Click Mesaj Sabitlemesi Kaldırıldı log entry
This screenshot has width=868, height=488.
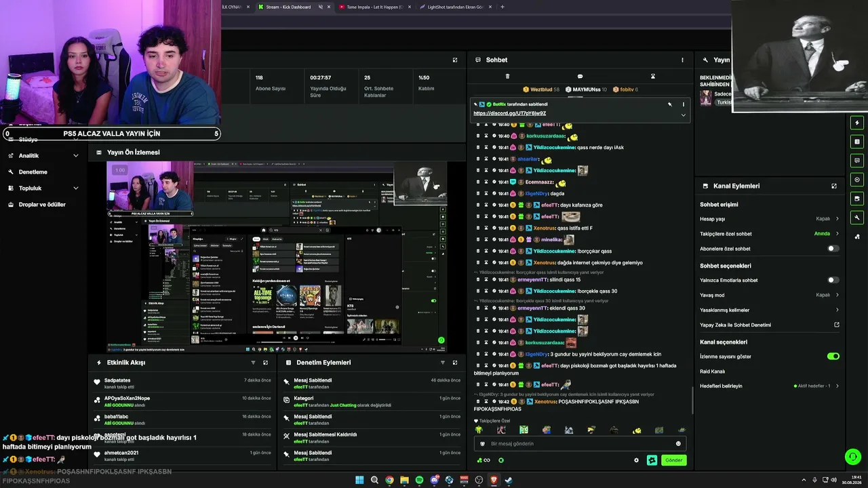click(x=372, y=438)
